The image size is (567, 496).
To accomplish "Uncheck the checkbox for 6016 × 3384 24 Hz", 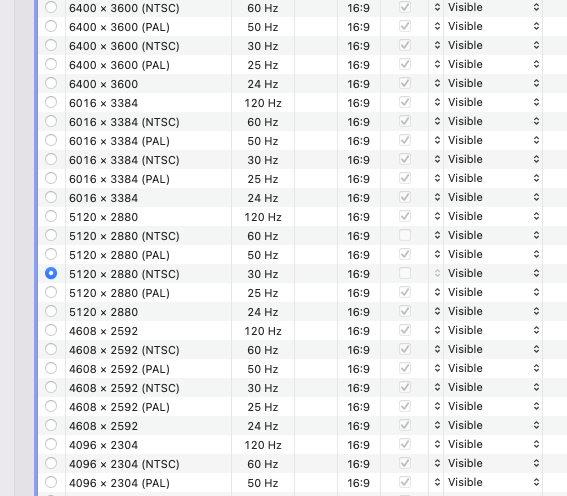I will [x=405, y=197].
